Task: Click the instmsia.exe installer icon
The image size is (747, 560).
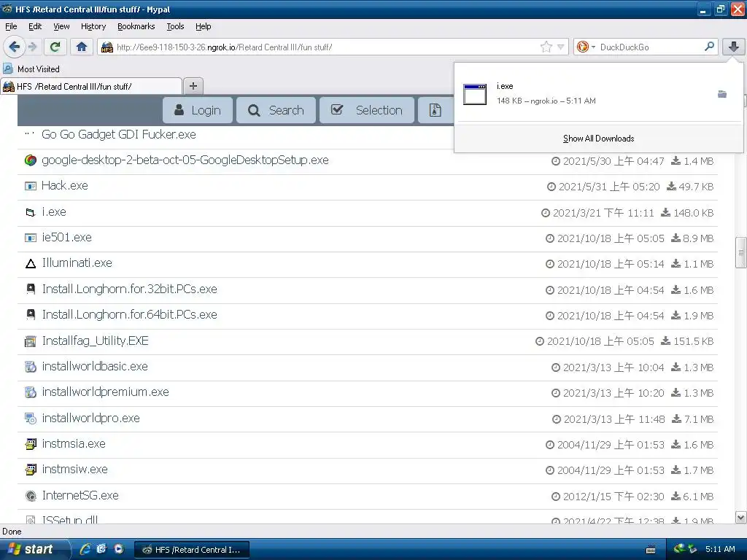Action: click(31, 444)
